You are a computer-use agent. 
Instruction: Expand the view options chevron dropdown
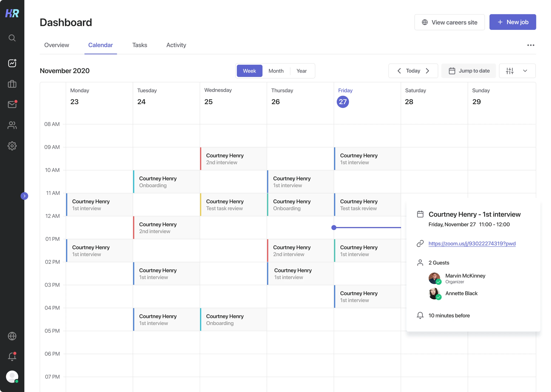525,71
